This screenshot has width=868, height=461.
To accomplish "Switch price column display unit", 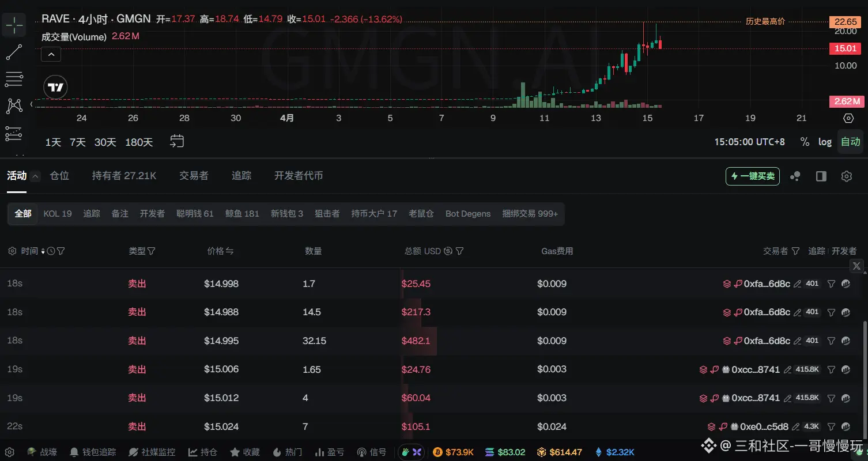I will point(229,251).
